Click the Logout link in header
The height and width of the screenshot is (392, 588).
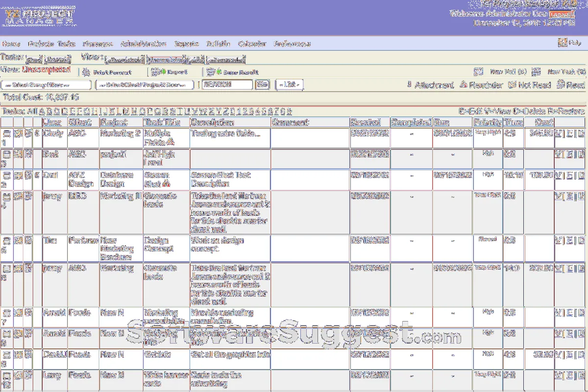[563, 14]
